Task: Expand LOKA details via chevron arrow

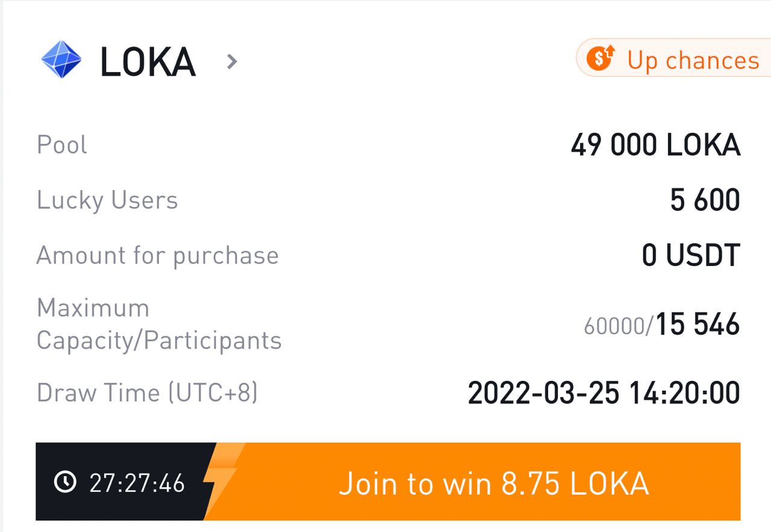Action: [x=232, y=61]
